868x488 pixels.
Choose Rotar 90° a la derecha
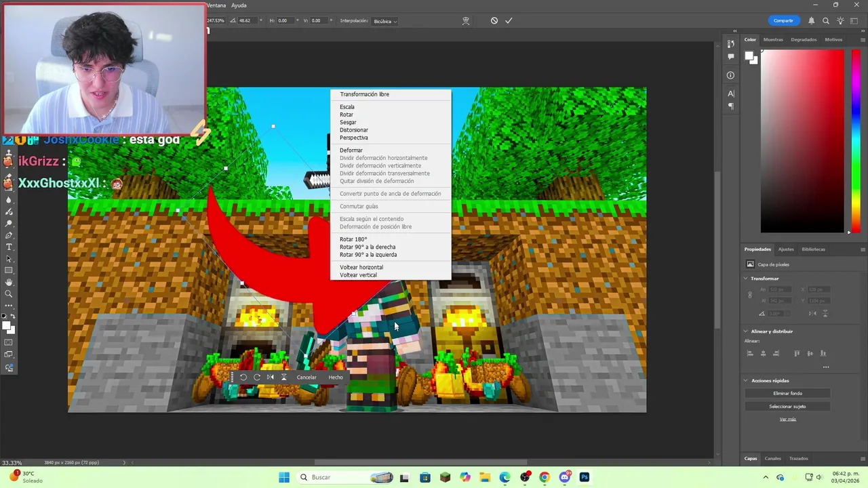(x=368, y=247)
